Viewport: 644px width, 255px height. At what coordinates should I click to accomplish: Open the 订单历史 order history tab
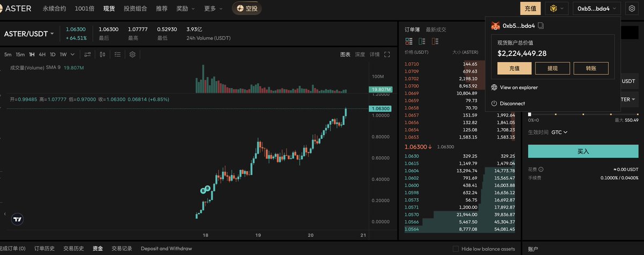(45, 249)
